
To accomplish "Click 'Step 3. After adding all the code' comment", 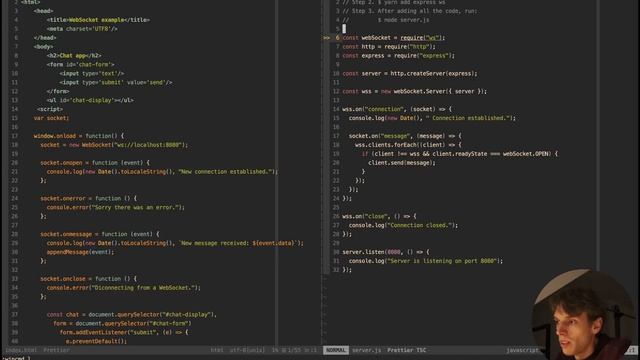I will pos(410,11).
